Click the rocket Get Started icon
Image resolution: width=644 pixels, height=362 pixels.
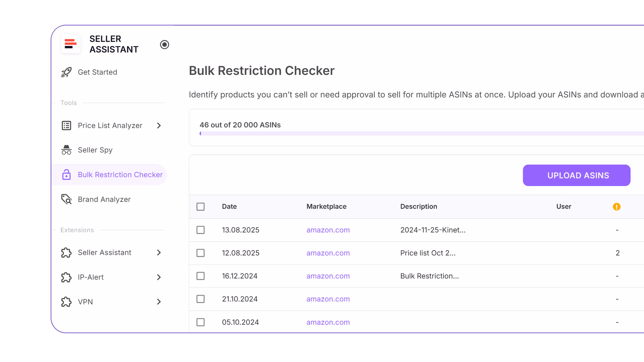[x=66, y=72]
